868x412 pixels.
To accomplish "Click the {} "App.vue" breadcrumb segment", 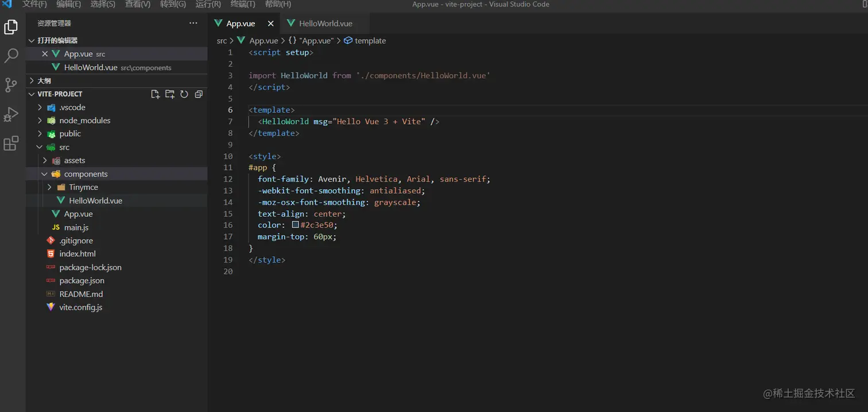I will (x=310, y=41).
